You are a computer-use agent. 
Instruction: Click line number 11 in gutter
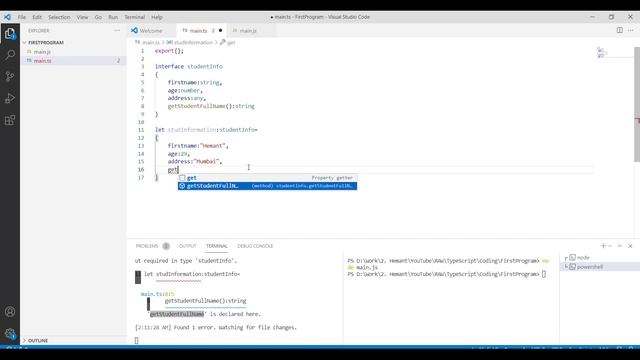141,130
